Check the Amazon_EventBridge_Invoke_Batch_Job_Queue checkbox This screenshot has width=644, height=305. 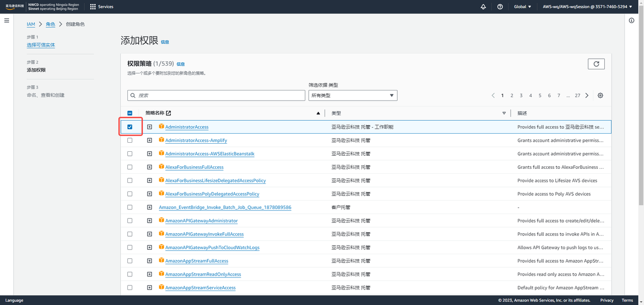(x=130, y=207)
